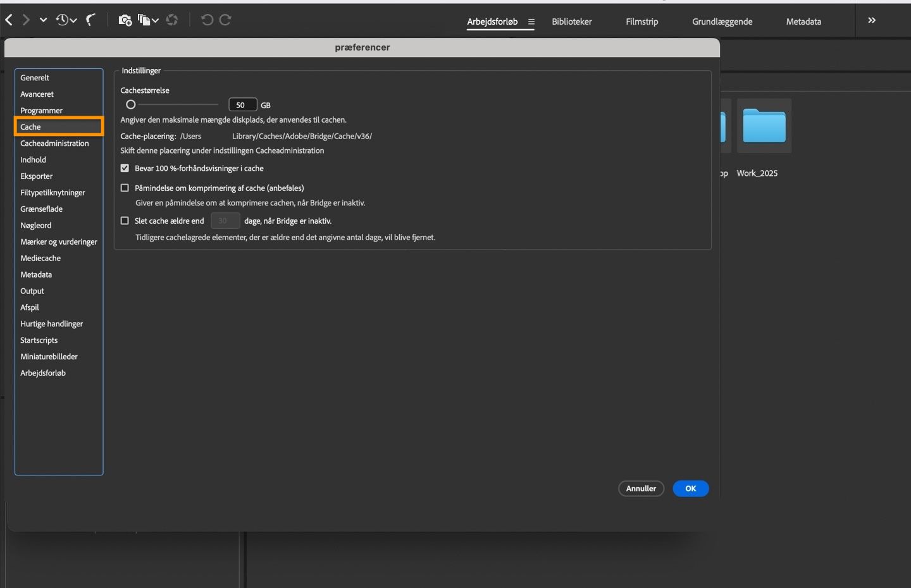
Task: Open Metadata category in preferences list
Action: tap(59, 275)
